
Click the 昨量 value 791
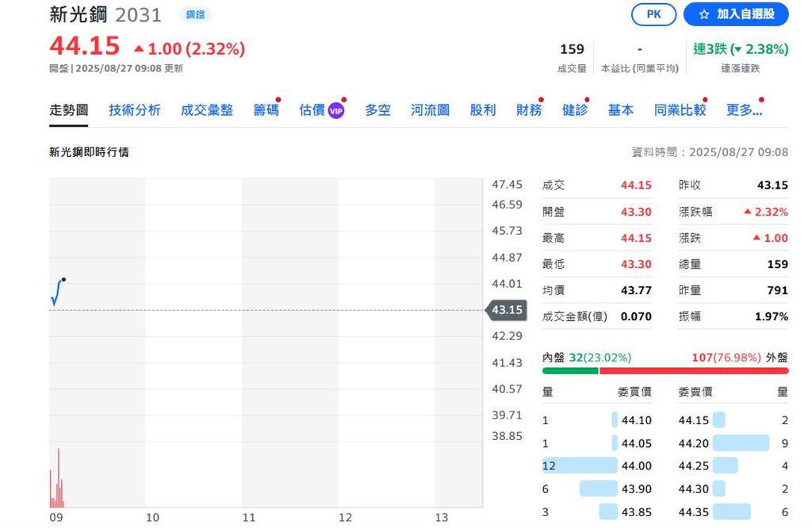(777, 291)
